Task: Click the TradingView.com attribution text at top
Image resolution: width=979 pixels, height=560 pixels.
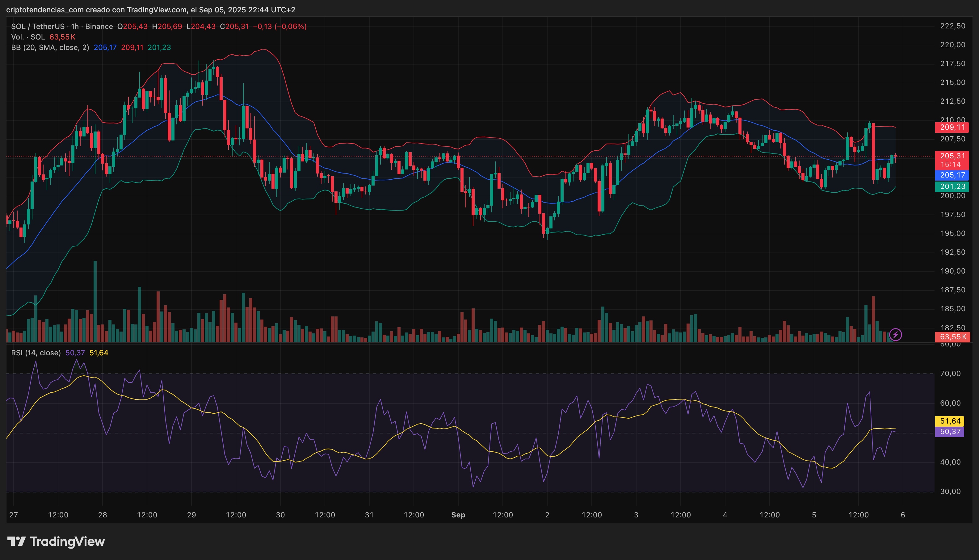Action: [157, 10]
